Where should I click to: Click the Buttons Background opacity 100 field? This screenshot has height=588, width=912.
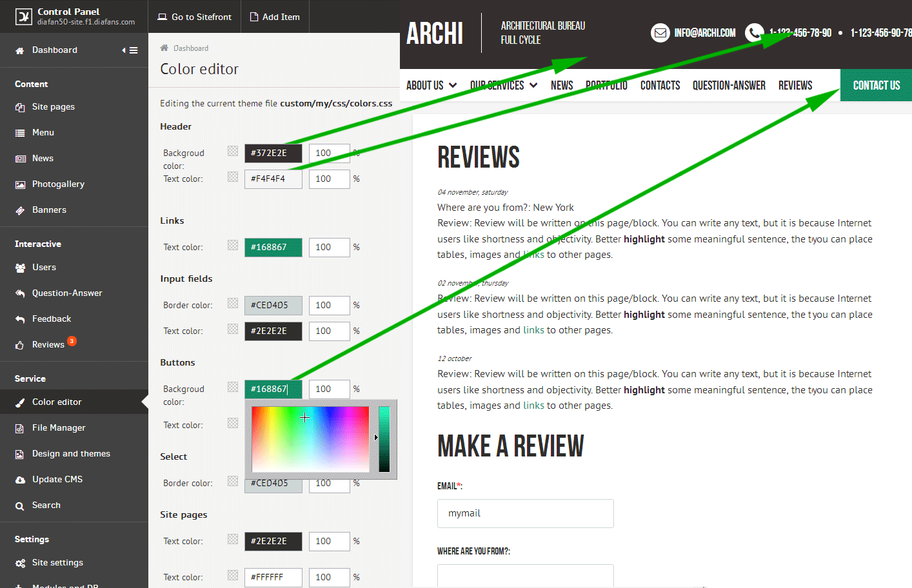(x=330, y=389)
